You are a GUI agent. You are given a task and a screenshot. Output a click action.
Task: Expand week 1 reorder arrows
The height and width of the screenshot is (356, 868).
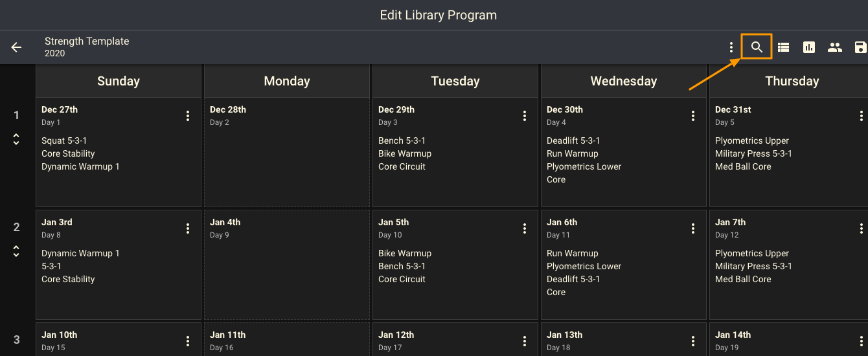click(16, 139)
